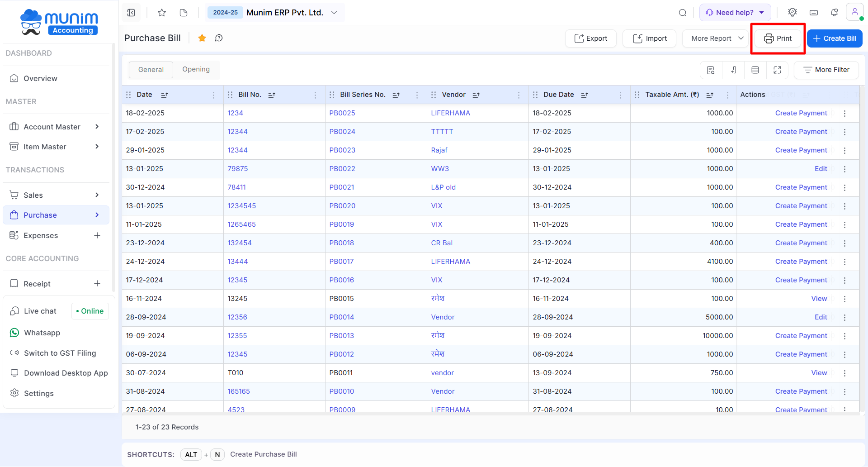
Task: Open the feedback chat icon beside Purchase Bill
Action: (219, 38)
